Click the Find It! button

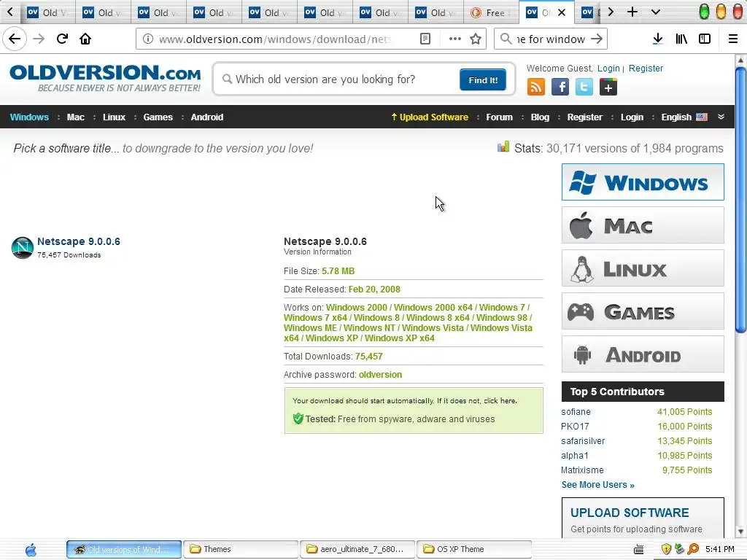coord(483,80)
